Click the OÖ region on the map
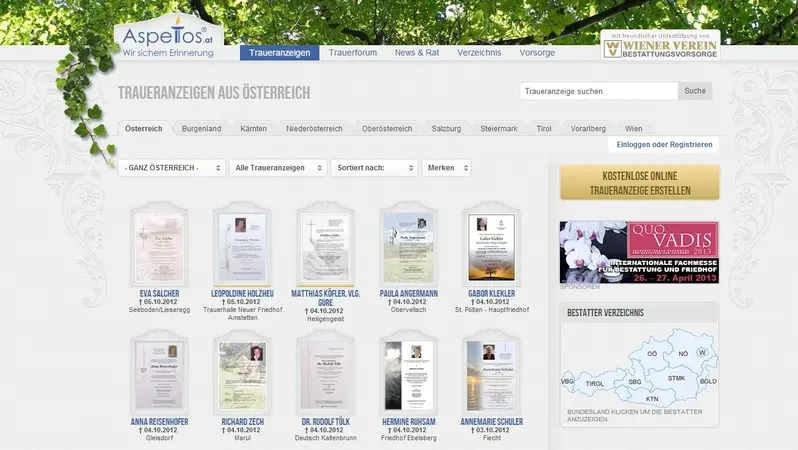The width and height of the screenshot is (798, 450). coord(652,353)
